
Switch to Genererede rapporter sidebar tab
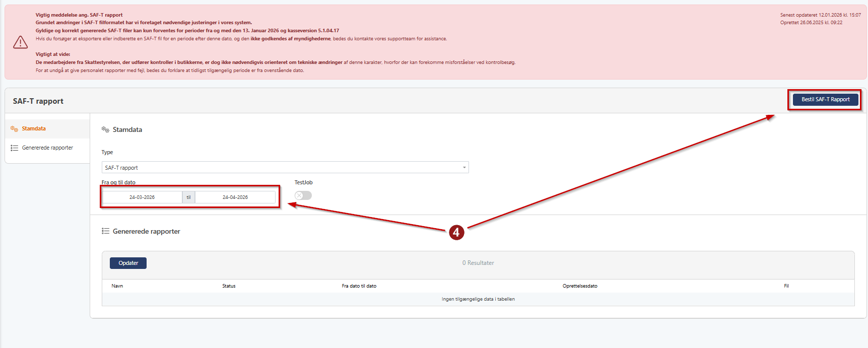click(47, 148)
